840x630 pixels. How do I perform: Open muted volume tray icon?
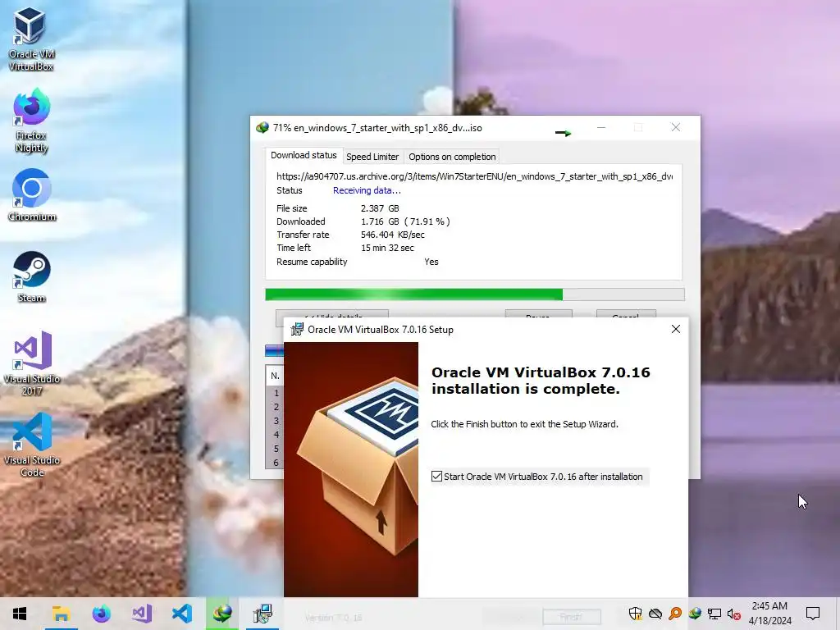click(x=734, y=614)
